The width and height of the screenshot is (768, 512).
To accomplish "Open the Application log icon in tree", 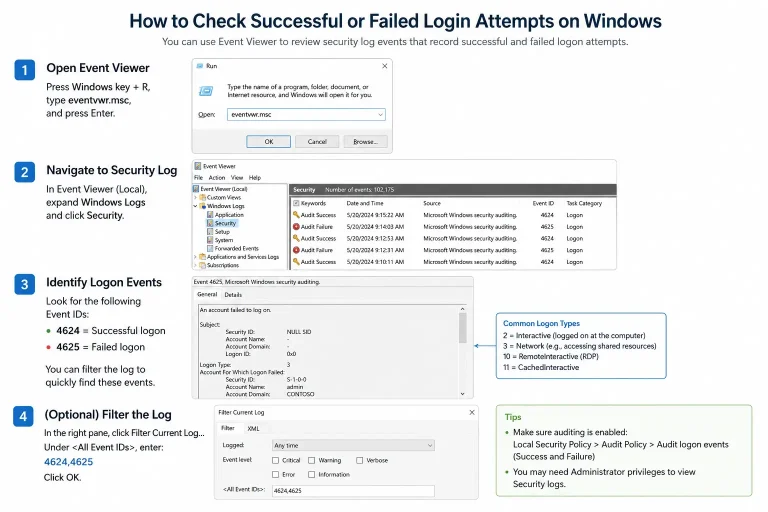I will click(210, 215).
